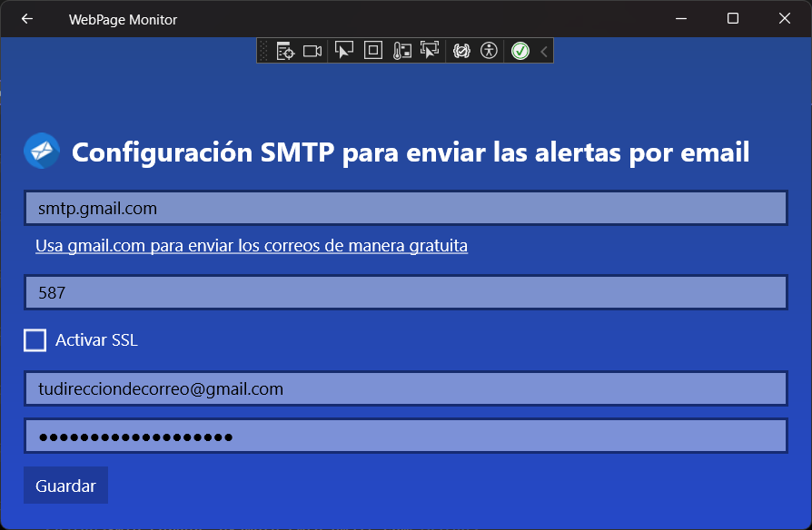The height and width of the screenshot is (530, 812).
Task: Collapse the debug toolbar with chevron
Action: [x=544, y=51]
